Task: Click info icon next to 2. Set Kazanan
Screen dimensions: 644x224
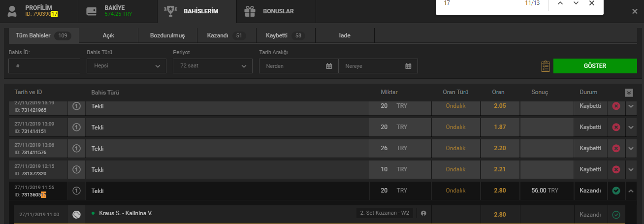Action: click(x=422, y=213)
